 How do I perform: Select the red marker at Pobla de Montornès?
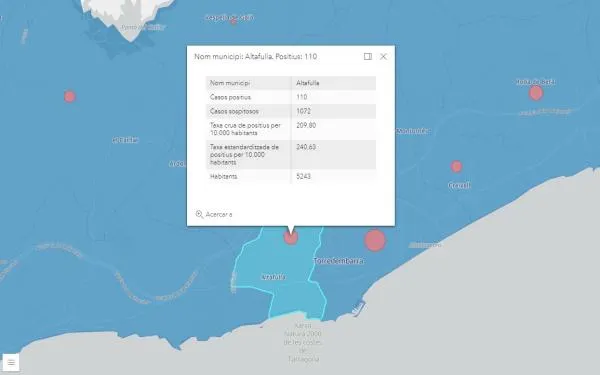click(536, 93)
